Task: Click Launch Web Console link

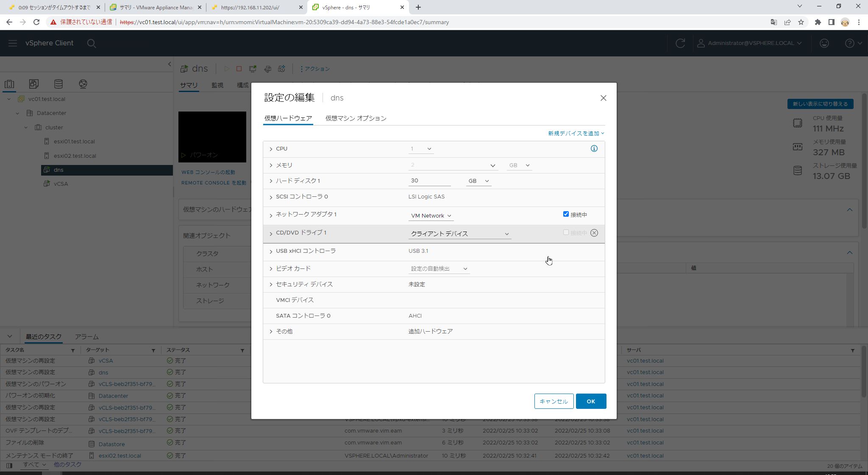Action: pyautogui.click(x=208, y=172)
